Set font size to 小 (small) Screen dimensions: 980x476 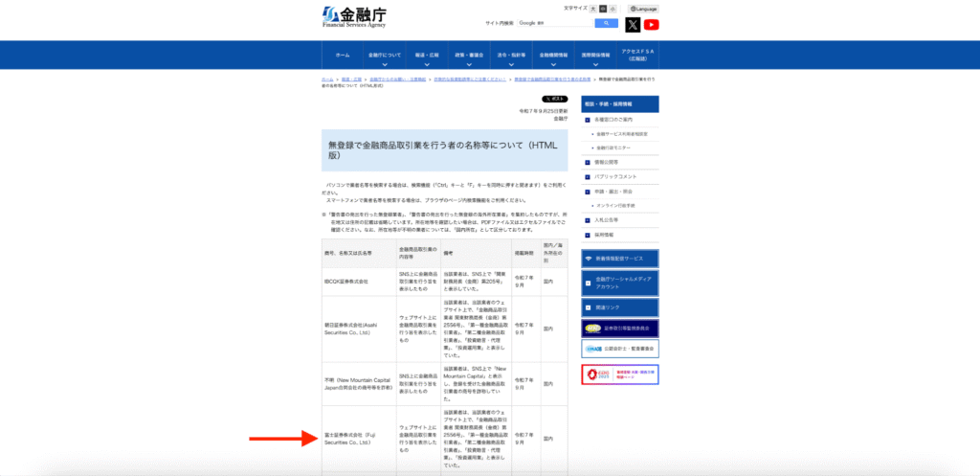613,9
